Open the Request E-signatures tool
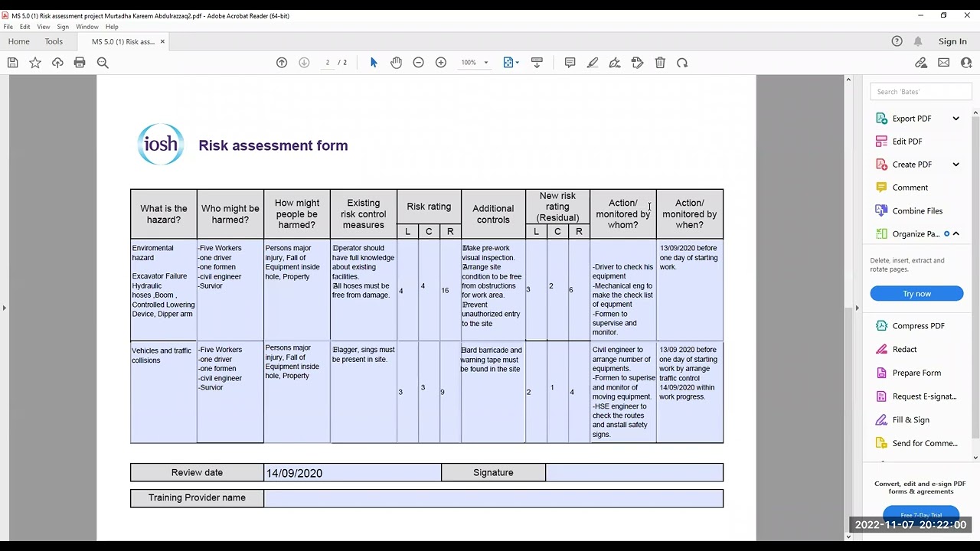This screenshot has height=551, width=980. click(923, 396)
